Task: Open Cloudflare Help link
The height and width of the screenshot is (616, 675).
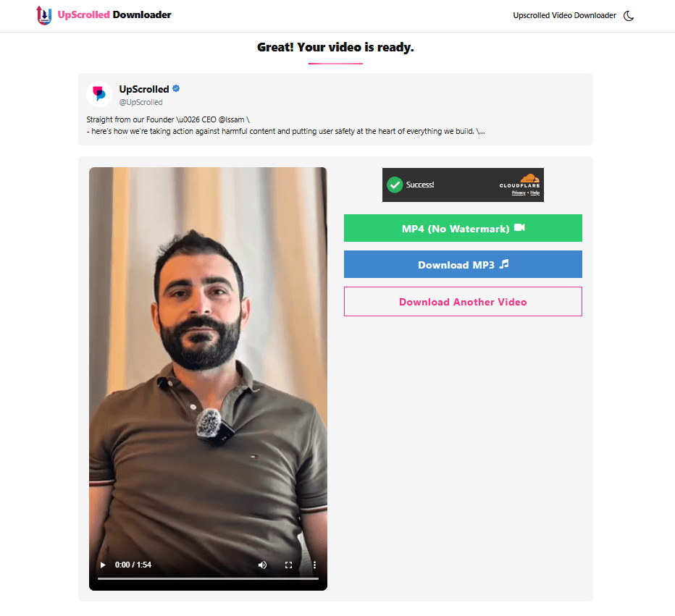Action: pos(534,193)
